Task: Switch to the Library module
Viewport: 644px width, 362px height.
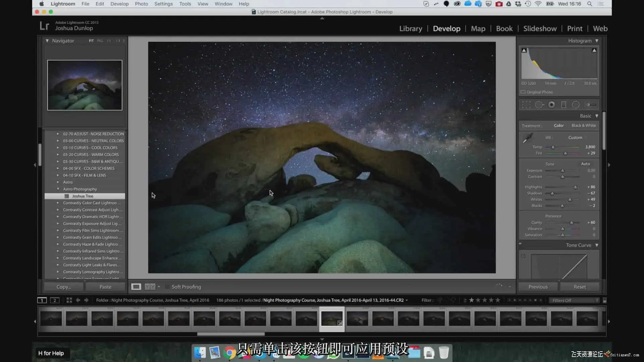Action: [411, 29]
